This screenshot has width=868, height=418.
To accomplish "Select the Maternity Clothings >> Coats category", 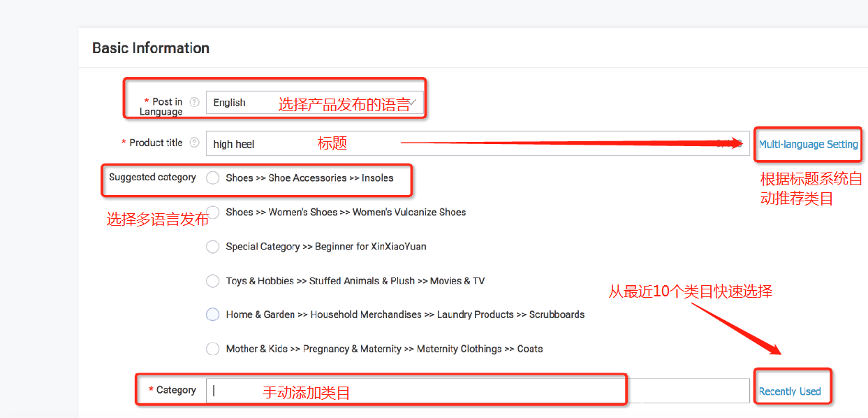I will (212, 348).
